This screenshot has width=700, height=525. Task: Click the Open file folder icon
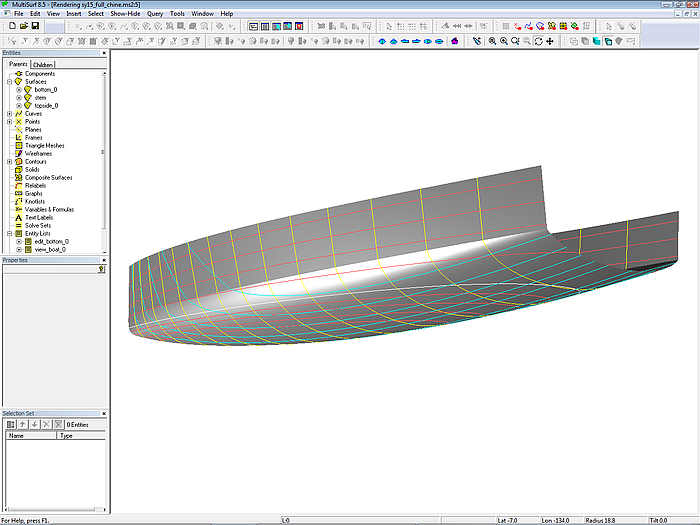click(23, 25)
